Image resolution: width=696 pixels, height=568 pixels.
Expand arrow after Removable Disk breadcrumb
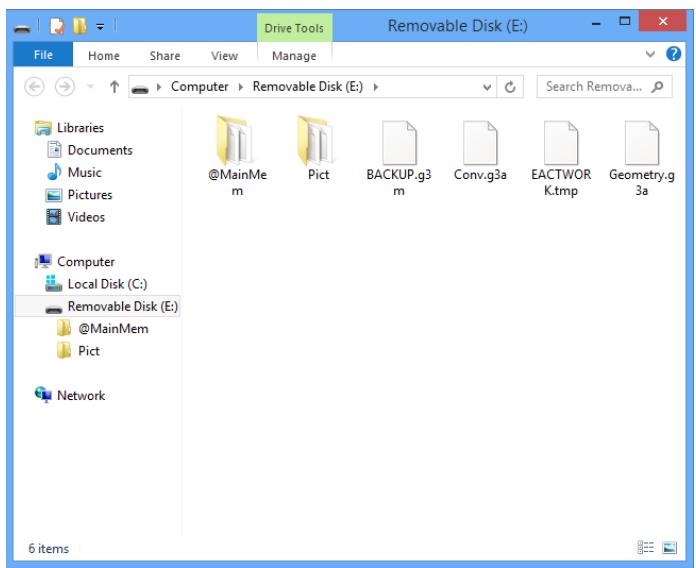coord(376,87)
